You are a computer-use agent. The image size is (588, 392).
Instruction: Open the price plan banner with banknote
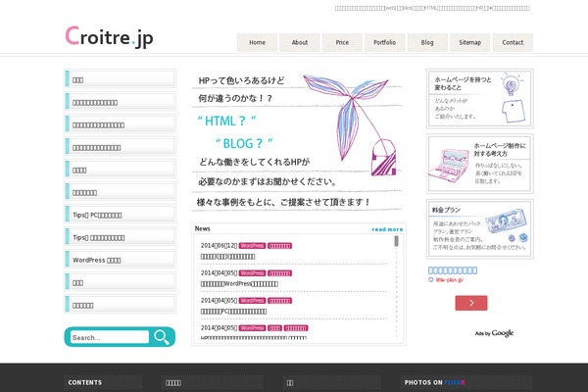coord(480,229)
